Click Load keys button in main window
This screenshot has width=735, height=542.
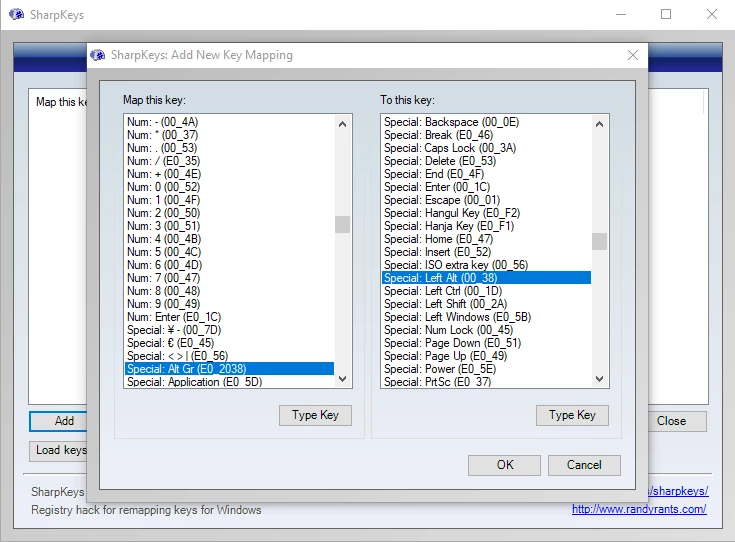(58, 451)
